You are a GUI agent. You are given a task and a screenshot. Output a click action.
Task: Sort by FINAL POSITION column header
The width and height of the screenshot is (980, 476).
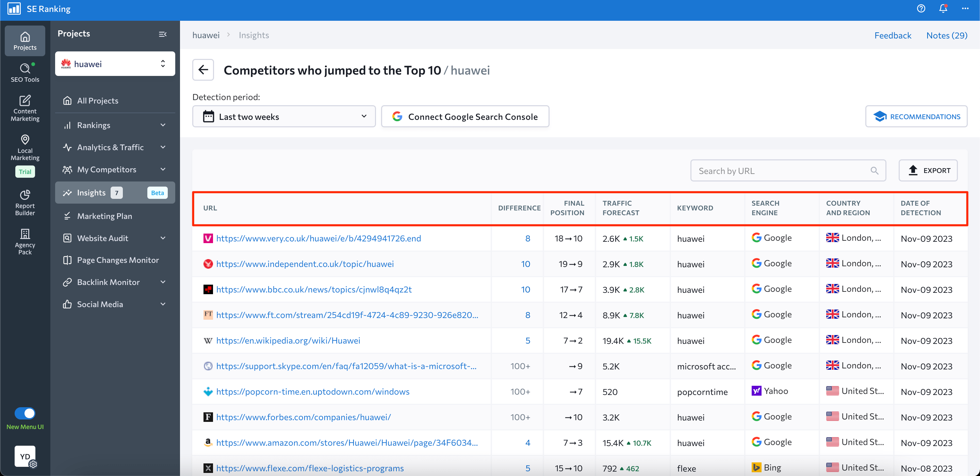tap(567, 208)
